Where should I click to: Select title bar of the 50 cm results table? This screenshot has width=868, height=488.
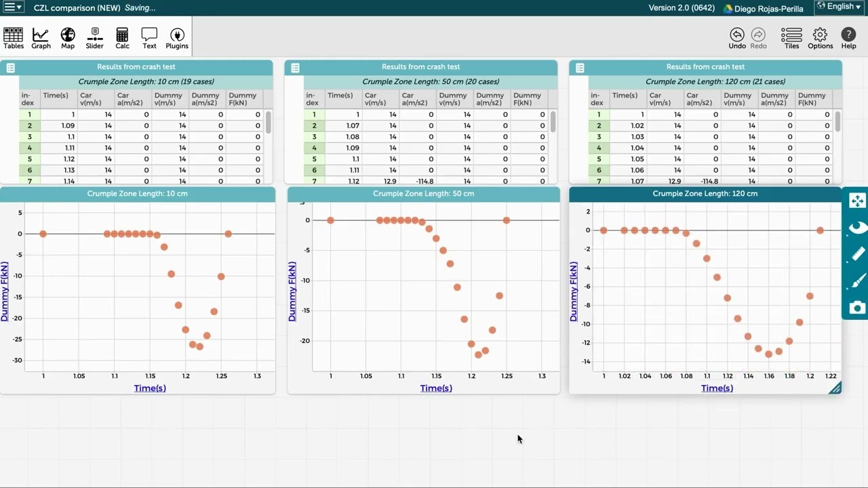[x=421, y=67]
